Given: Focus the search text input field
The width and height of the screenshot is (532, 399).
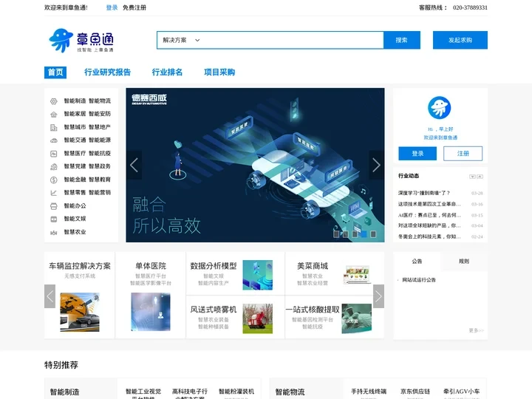Looking at the screenshot, I should pyautogui.click(x=293, y=40).
